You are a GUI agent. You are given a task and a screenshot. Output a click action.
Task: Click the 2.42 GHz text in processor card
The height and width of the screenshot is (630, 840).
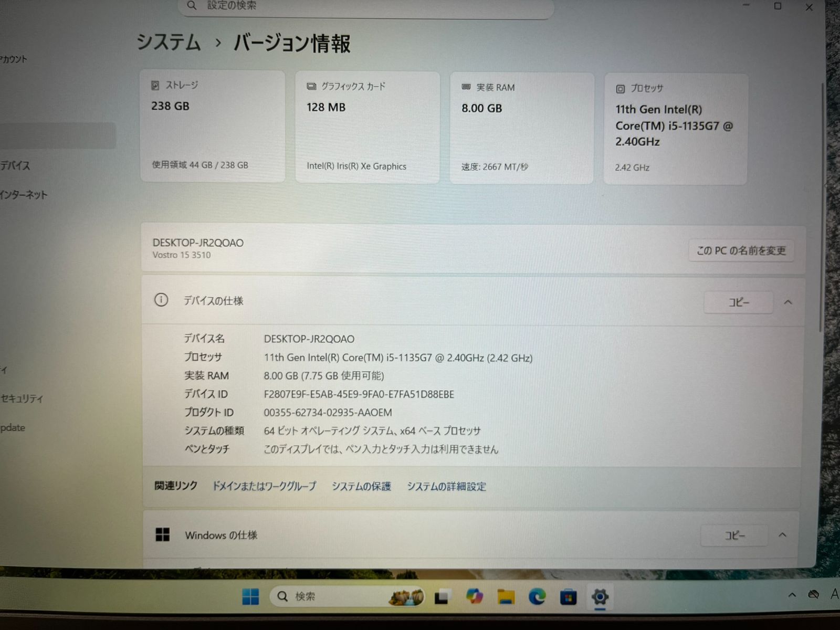coord(632,168)
